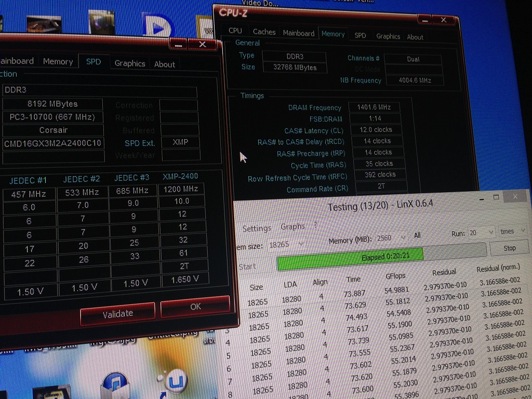Viewport: 532px width, 399px height.
Task: Click the Channels # value Dual
Action: point(413,59)
